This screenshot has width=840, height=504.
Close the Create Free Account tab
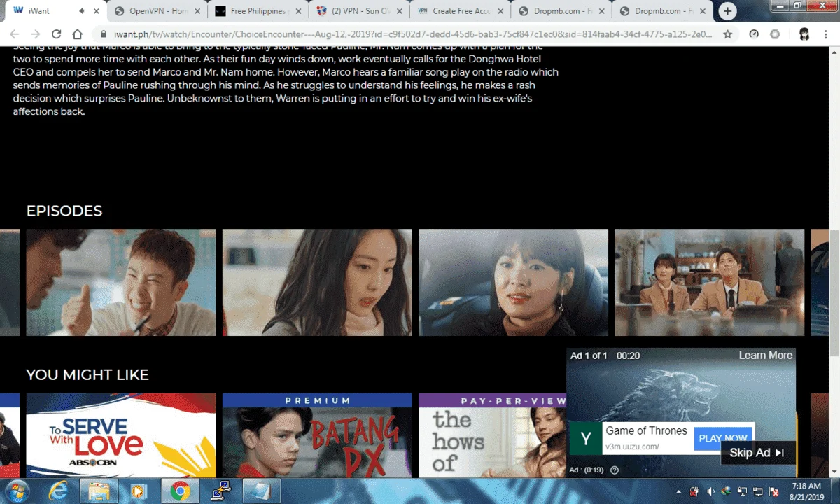pyautogui.click(x=500, y=11)
